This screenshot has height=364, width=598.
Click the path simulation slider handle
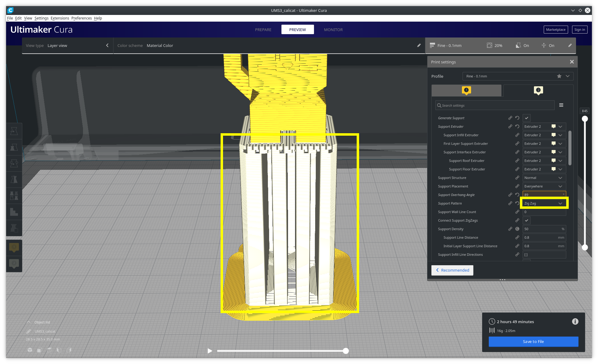click(346, 351)
